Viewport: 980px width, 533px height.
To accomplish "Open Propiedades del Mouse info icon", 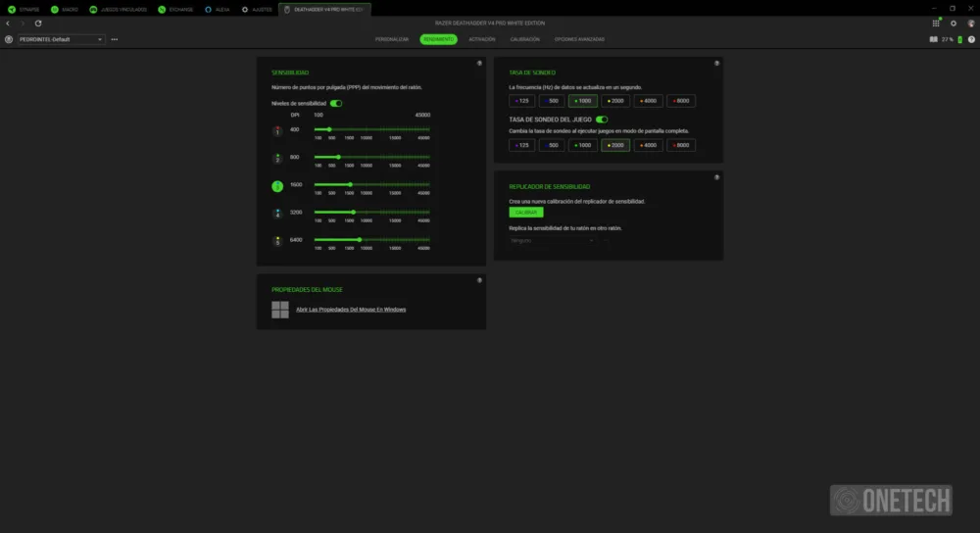I will pyautogui.click(x=479, y=280).
